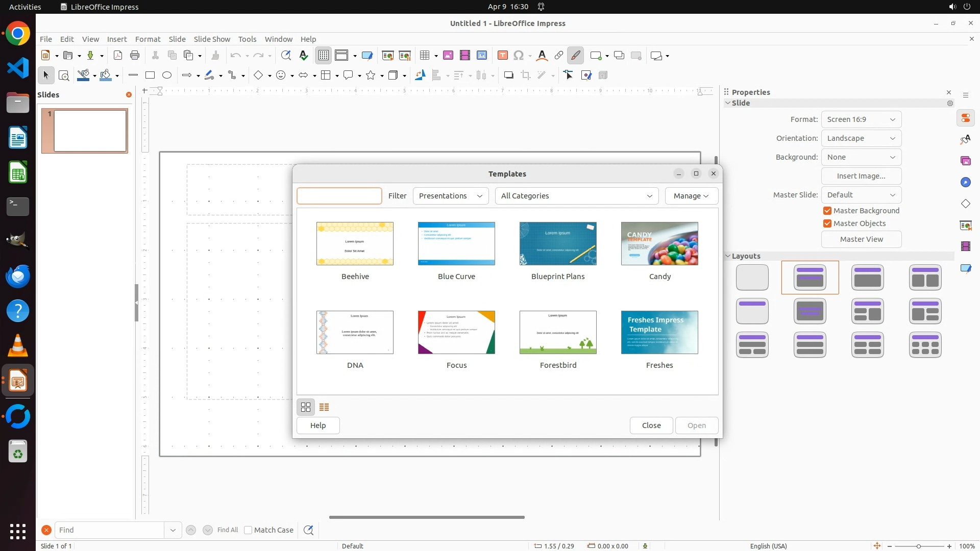
Task: Select the thumbnail view icon in Templates
Action: click(x=306, y=407)
